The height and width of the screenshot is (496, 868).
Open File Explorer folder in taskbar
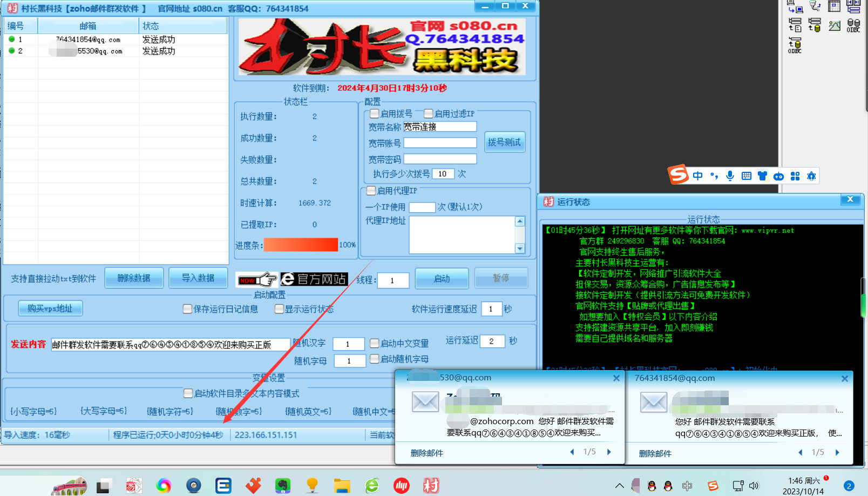point(342,485)
